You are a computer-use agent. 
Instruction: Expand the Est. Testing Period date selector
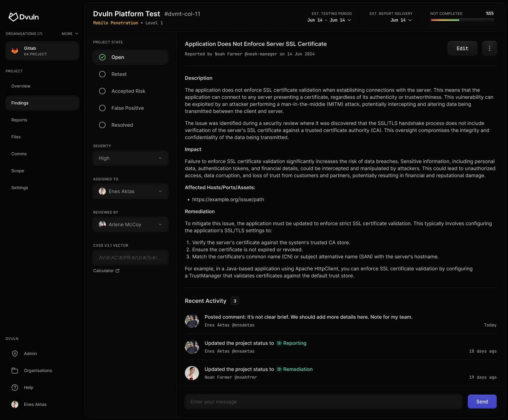329,20
